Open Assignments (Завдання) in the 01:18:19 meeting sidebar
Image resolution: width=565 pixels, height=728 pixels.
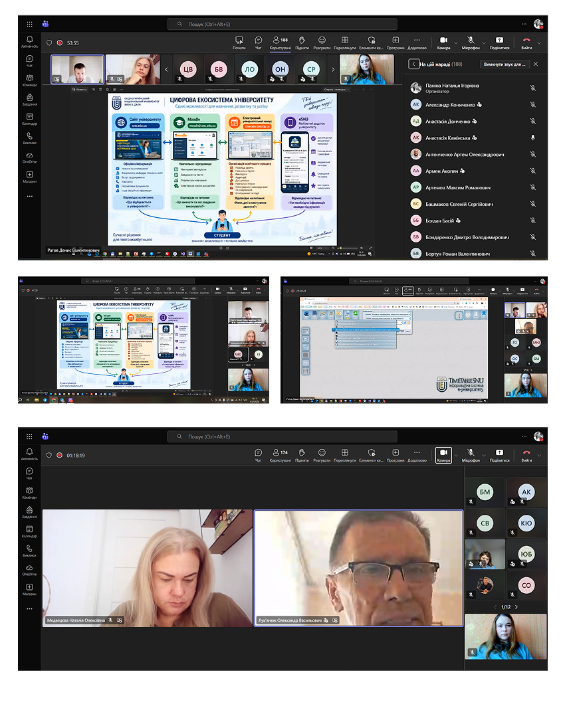tap(29, 512)
